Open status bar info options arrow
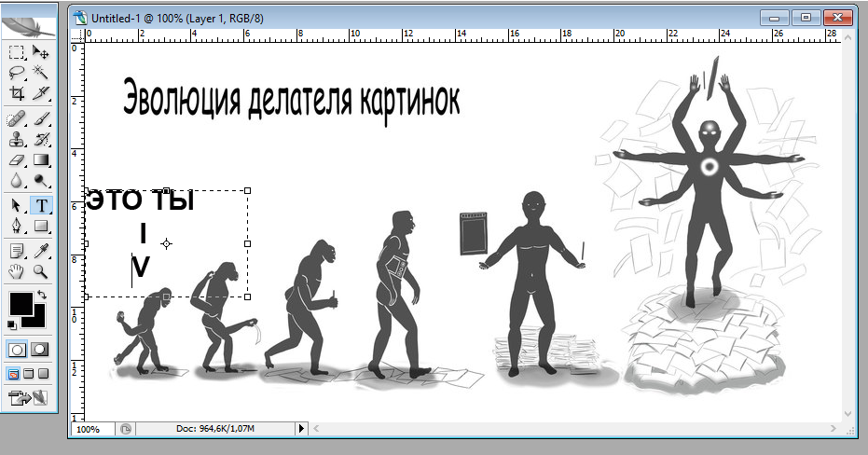Screen dimensions: 868x455 (301, 429)
